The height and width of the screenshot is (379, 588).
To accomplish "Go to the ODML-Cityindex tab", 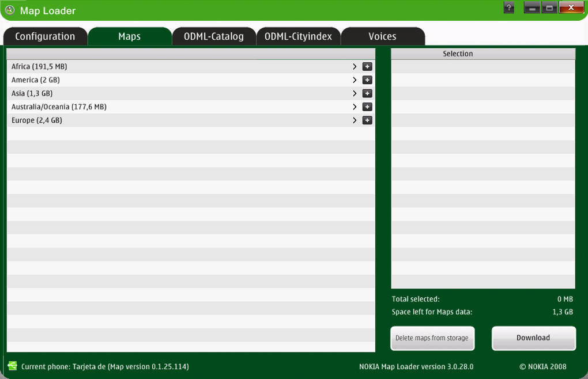I will click(x=298, y=36).
